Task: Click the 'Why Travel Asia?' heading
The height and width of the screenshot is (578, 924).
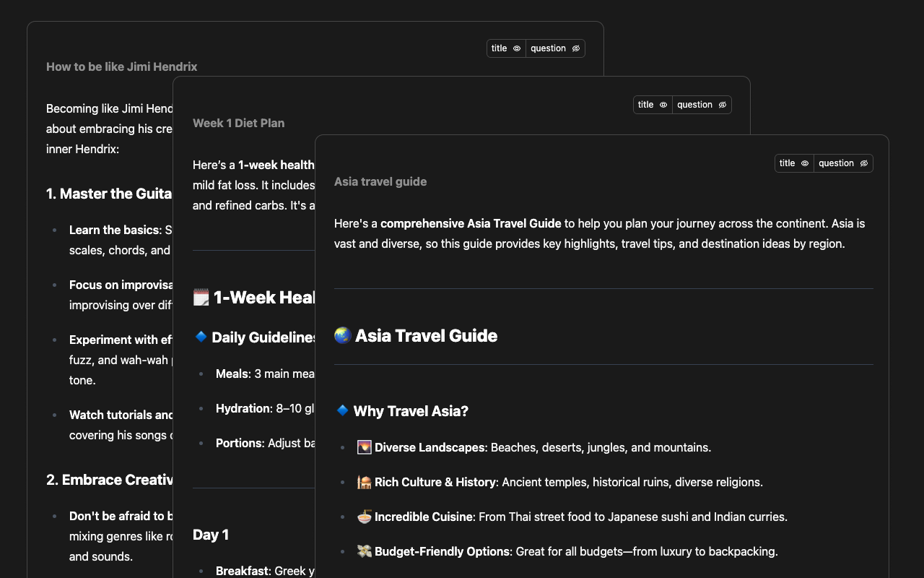Action: click(411, 411)
